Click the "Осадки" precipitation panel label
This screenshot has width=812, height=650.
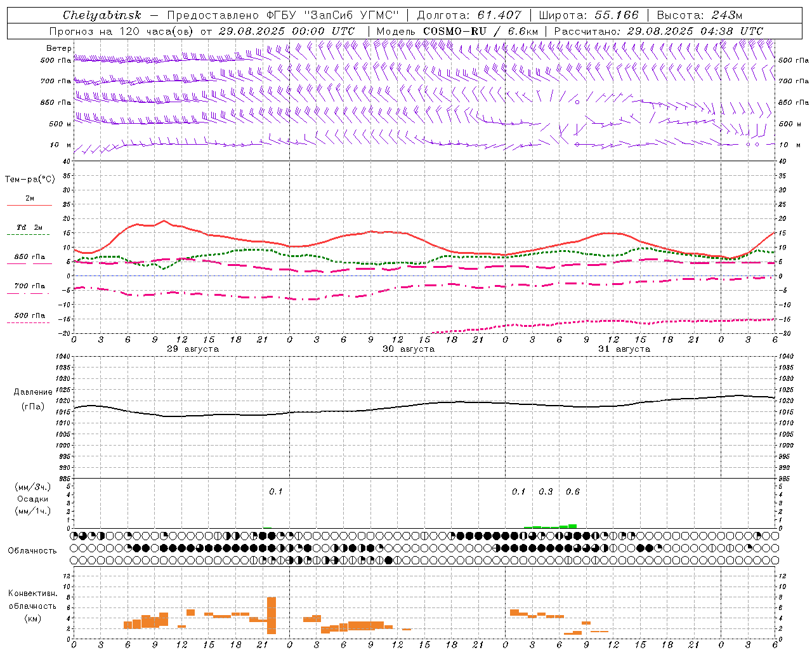(x=32, y=499)
